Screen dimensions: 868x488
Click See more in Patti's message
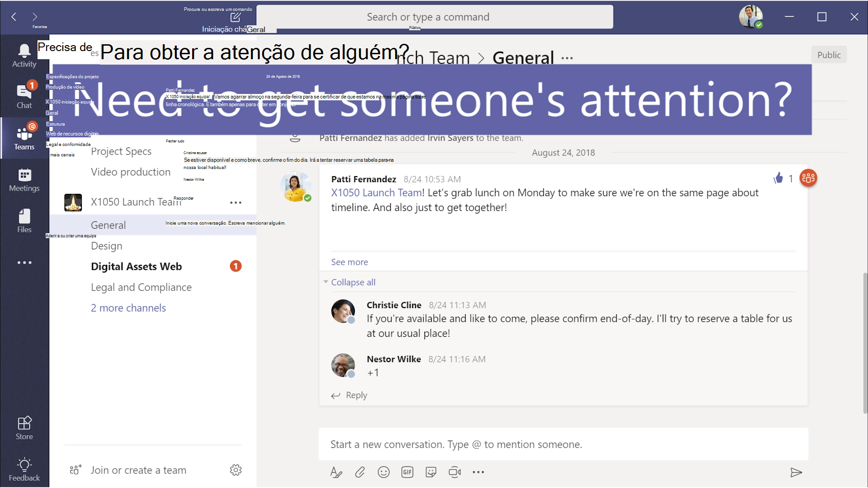(x=349, y=261)
